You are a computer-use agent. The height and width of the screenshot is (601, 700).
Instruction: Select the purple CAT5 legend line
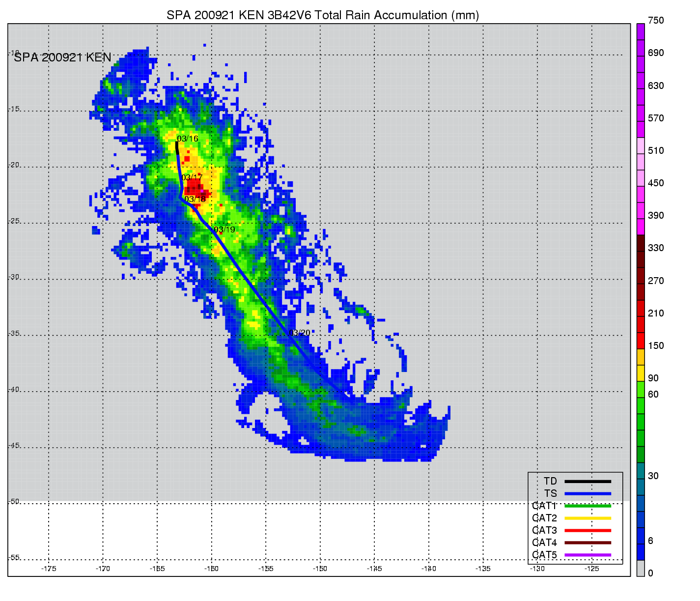point(588,555)
